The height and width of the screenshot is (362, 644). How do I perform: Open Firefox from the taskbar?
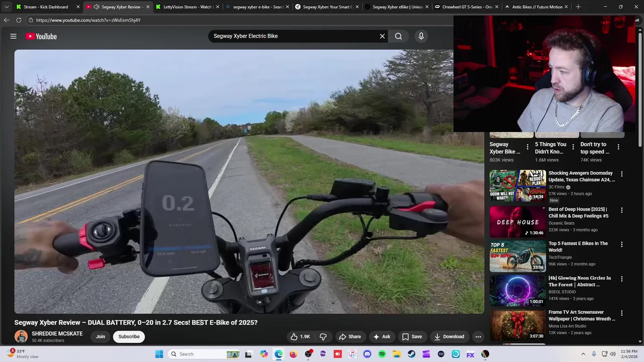tap(293, 354)
